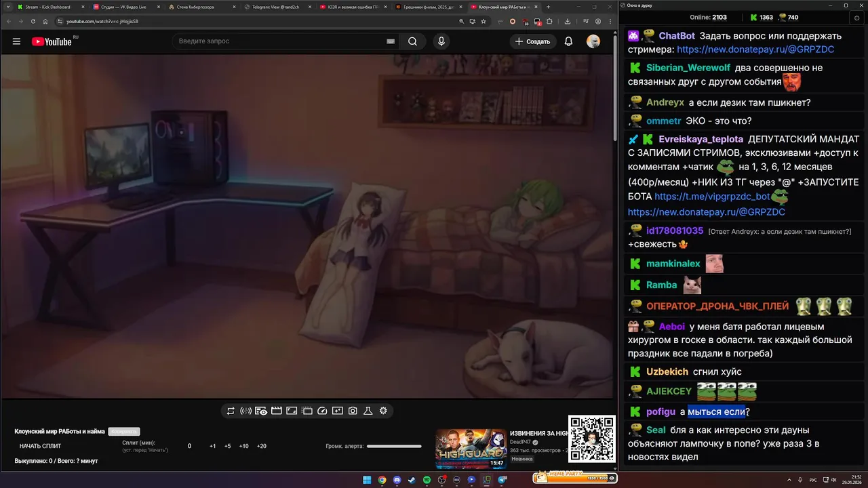Open the Windows Start button
The width and height of the screenshot is (868, 488).
tap(367, 480)
